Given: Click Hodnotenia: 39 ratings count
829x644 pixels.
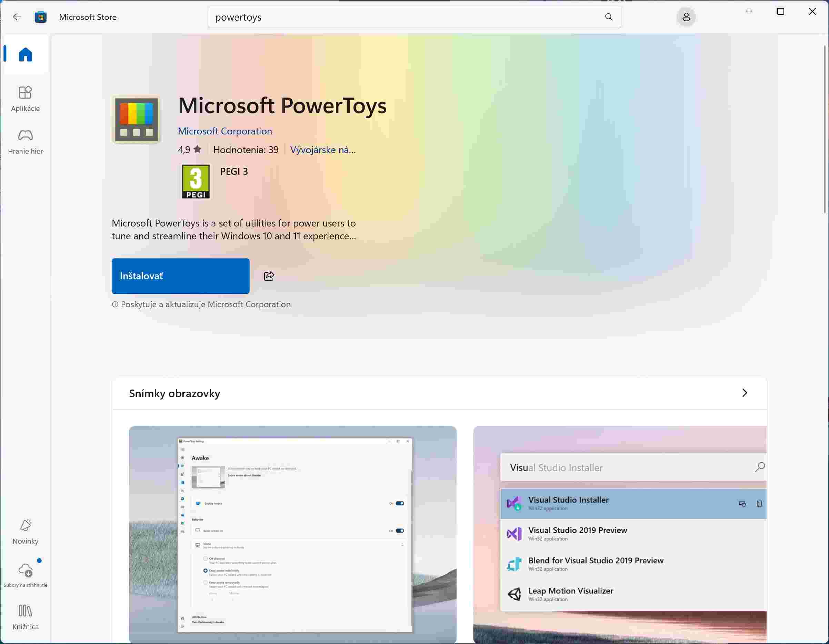Looking at the screenshot, I should [x=246, y=150].
